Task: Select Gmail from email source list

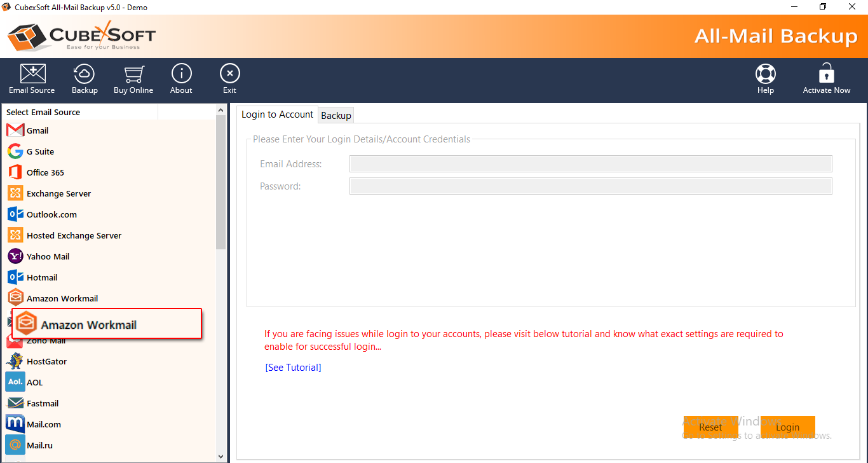Action: coord(37,130)
